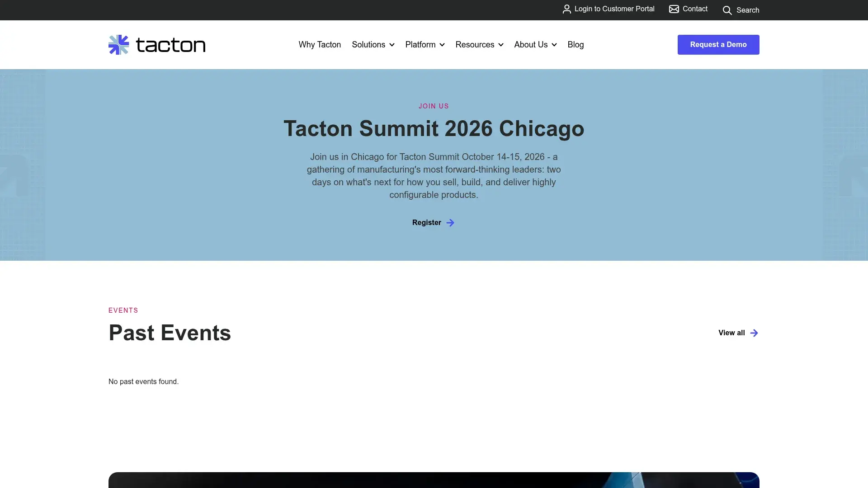Click the tacton wordmark logo
This screenshot has height=488, width=868.
click(170, 45)
